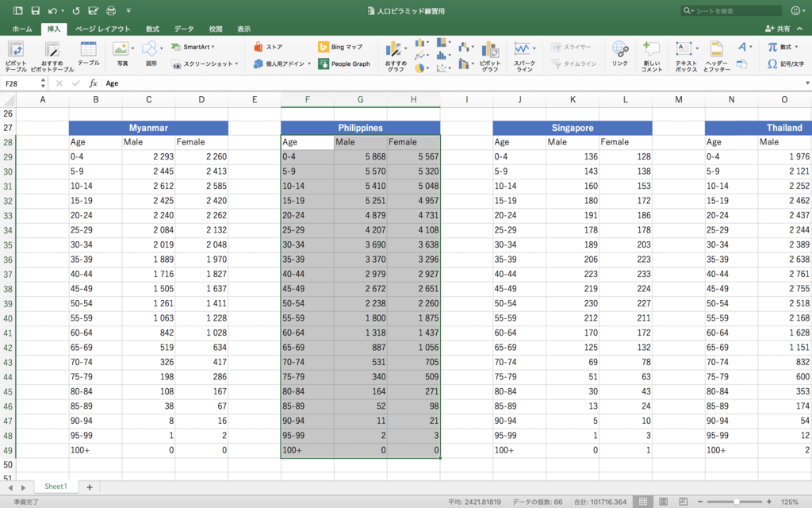Switch to normal view in status bar
812x508 pixels.
tap(642, 502)
